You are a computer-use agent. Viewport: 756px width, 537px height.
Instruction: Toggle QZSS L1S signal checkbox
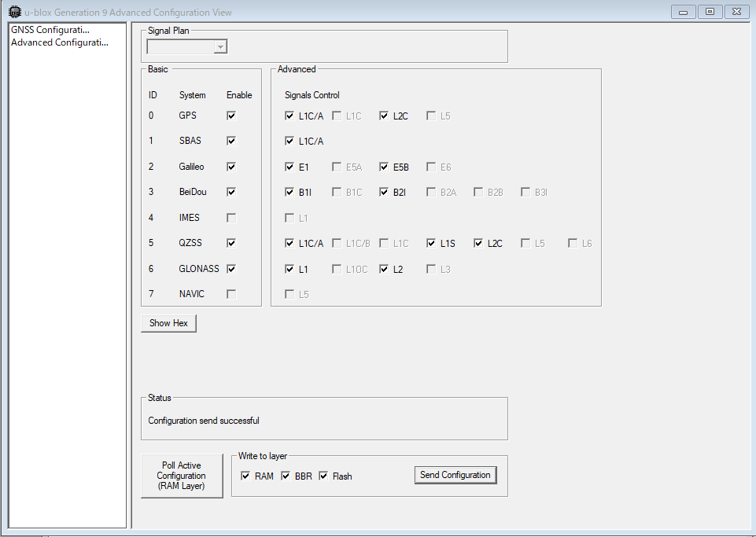point(431,243)
